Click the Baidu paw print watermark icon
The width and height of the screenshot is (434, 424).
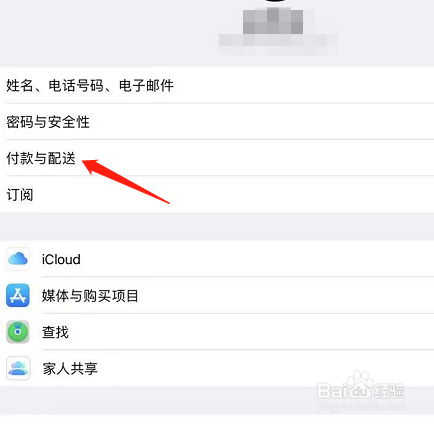[x=359, y=384]
